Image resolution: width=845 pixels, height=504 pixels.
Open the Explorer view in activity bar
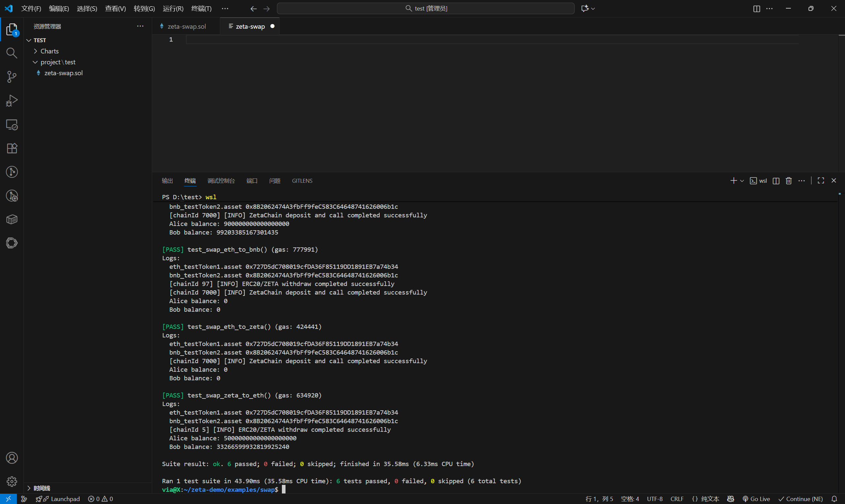coord(12,30)
